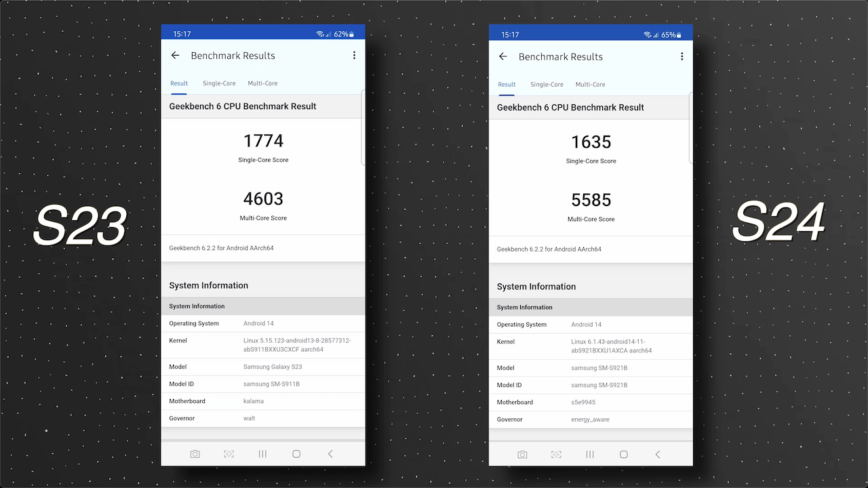The image size is (868, 488).
Task: Click the Kernel label on the S24 phone
Action: click(x=505, y=342)
